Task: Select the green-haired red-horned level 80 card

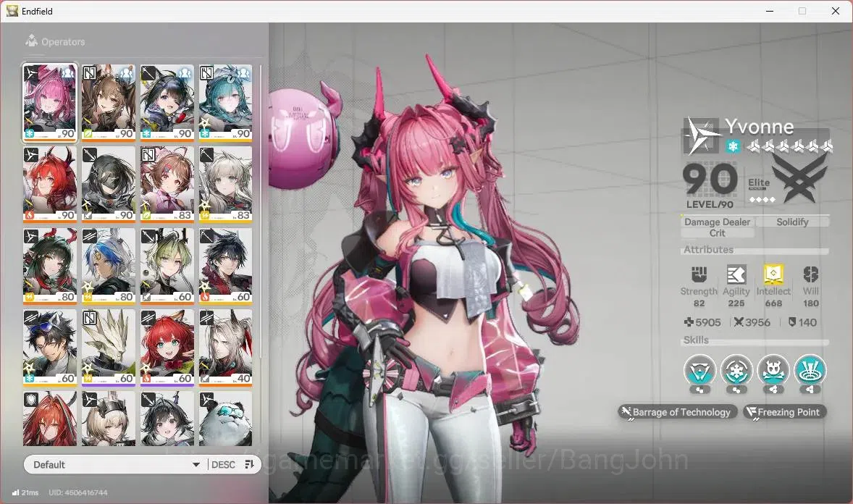Action: pos(49,266)
